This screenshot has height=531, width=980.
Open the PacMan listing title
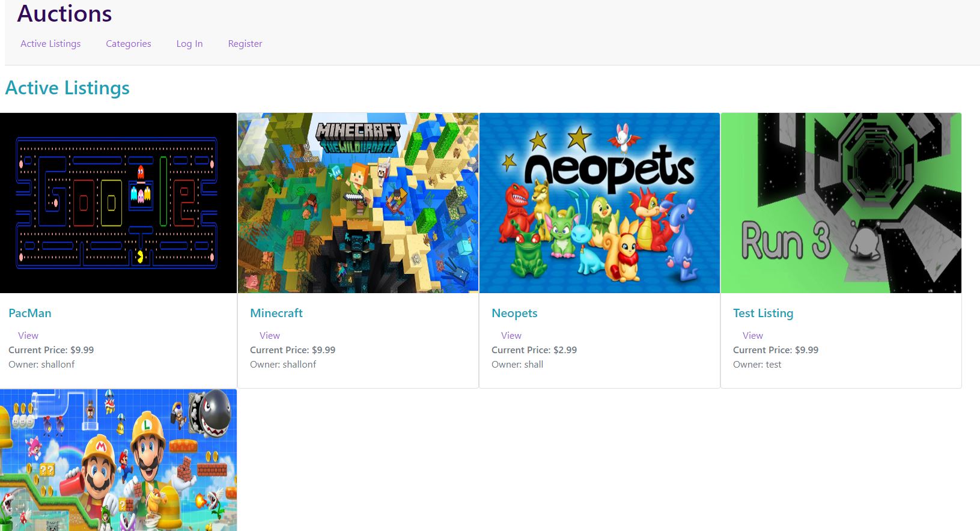30,313
